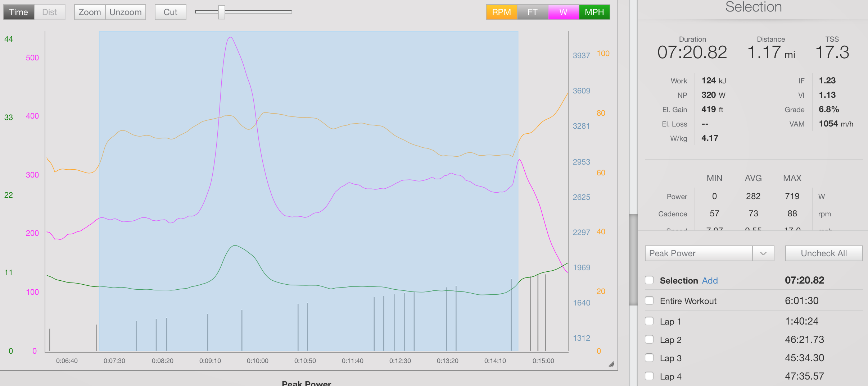
Task: Click the chart resize grip icon
Action: point(611,364)
